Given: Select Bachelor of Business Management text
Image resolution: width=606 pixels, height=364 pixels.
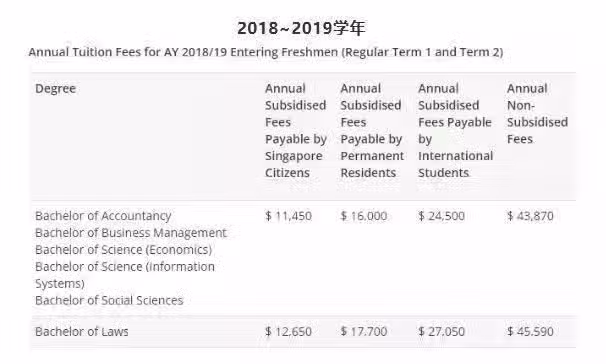Looking at the screenshot, I should click(x=131, y=233).
